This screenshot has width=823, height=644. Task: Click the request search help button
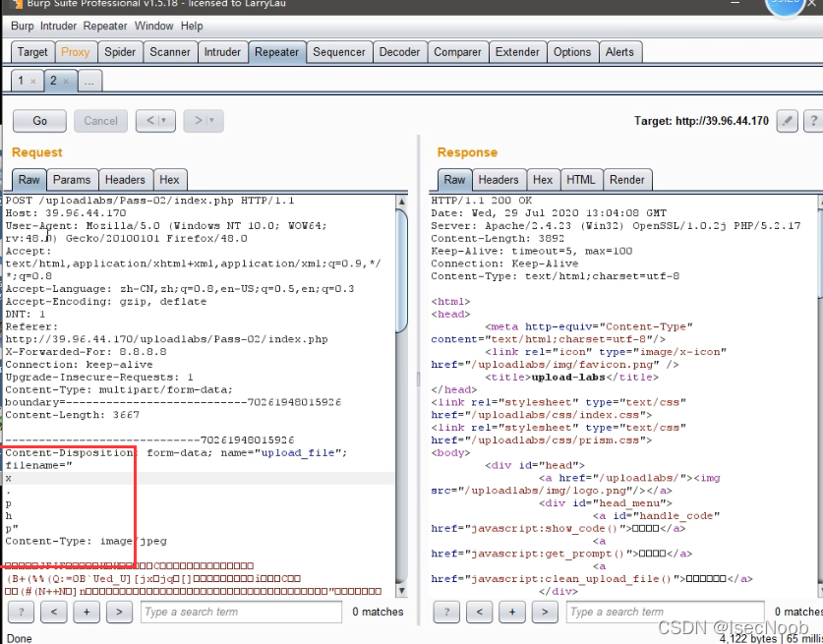tap(21, 612)
